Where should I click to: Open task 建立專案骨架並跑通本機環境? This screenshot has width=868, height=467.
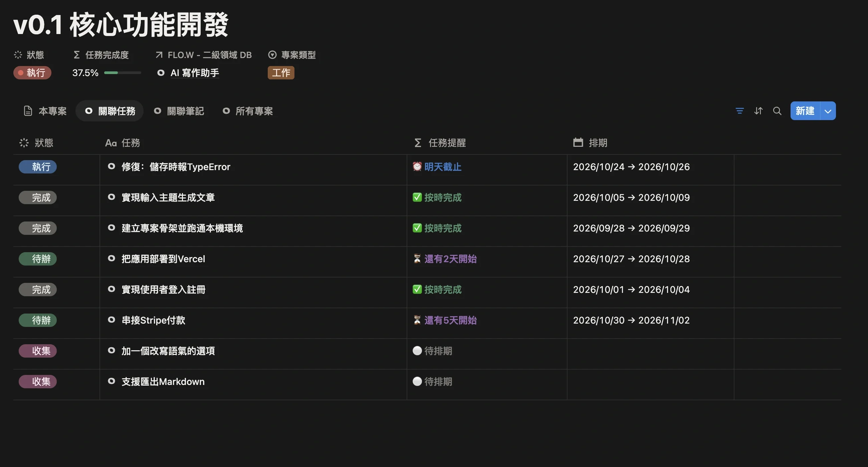[x=182, y=228]
